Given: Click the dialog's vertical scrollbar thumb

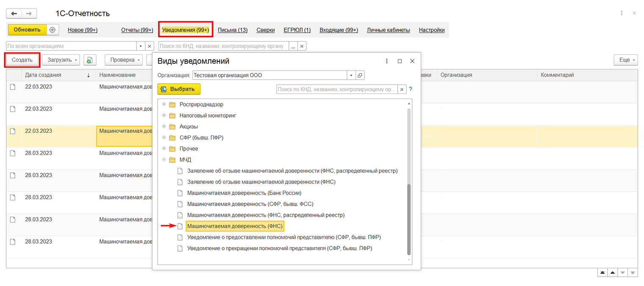Looking at the screenshot, I should [409, 212].
